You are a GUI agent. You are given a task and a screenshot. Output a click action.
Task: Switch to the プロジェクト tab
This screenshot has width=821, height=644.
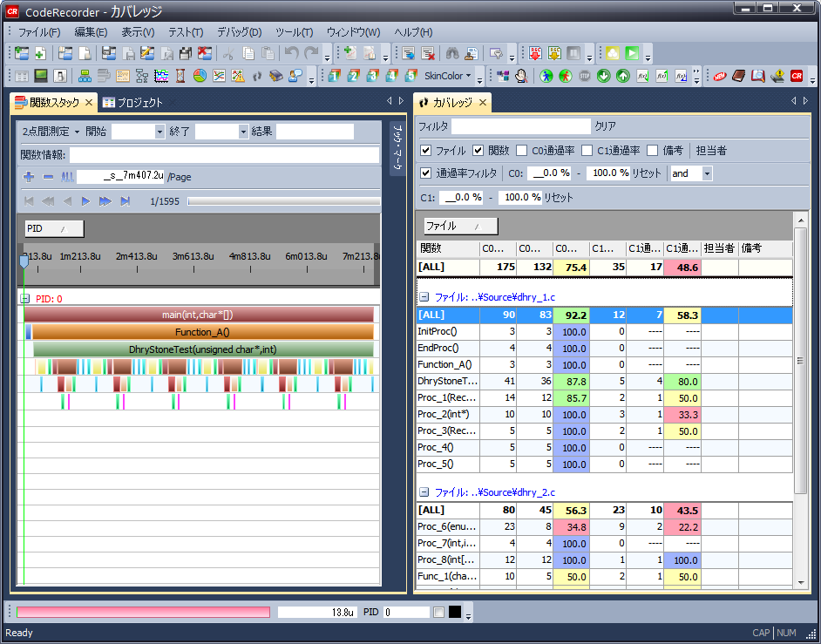tap(133, 103)
